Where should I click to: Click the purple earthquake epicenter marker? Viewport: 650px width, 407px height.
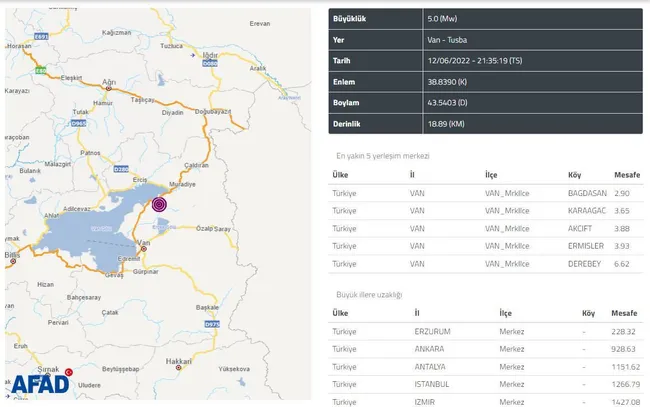pos(160,204)
